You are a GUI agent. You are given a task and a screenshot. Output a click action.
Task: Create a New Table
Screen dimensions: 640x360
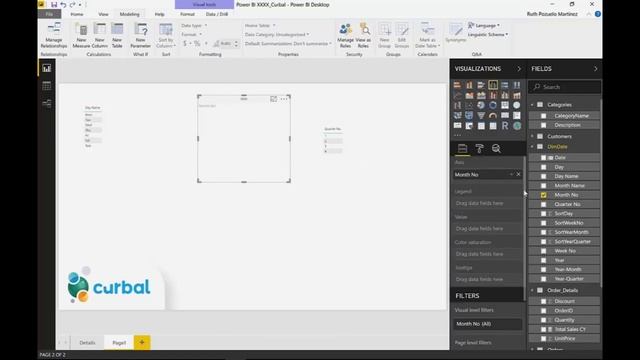117,36
